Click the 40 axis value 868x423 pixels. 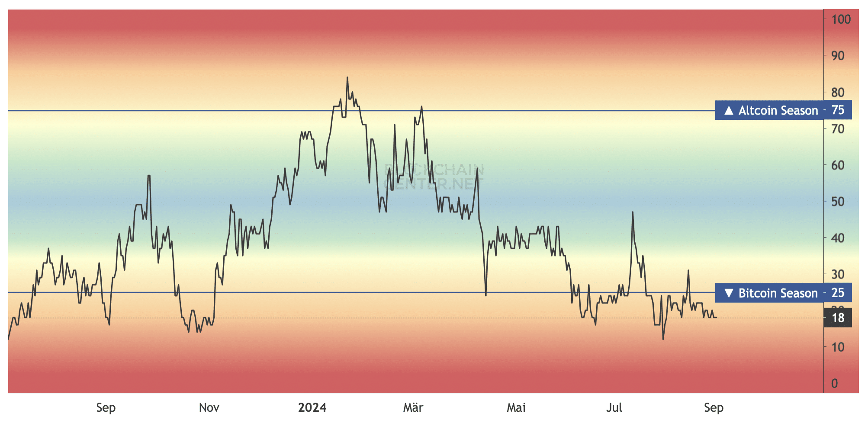(x=838, y=238)
